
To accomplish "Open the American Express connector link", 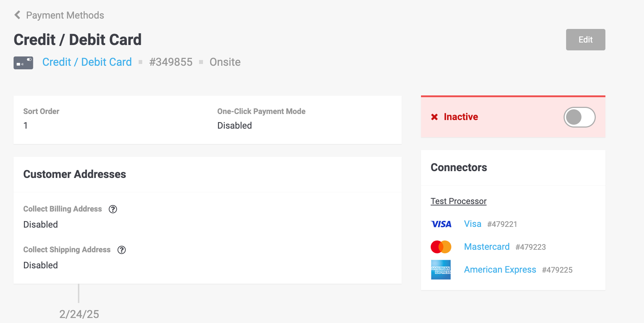I will point(500,270).
